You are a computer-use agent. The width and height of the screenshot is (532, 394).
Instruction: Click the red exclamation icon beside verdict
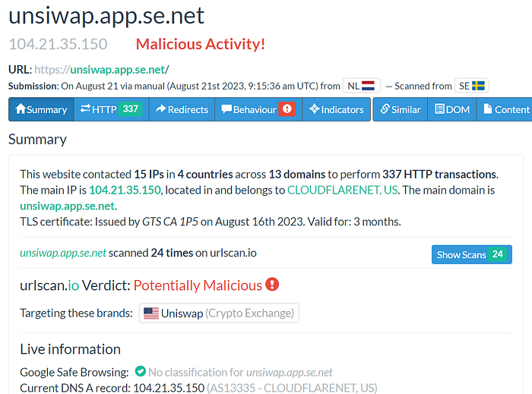pyautogui.click(x=272, y=285)
